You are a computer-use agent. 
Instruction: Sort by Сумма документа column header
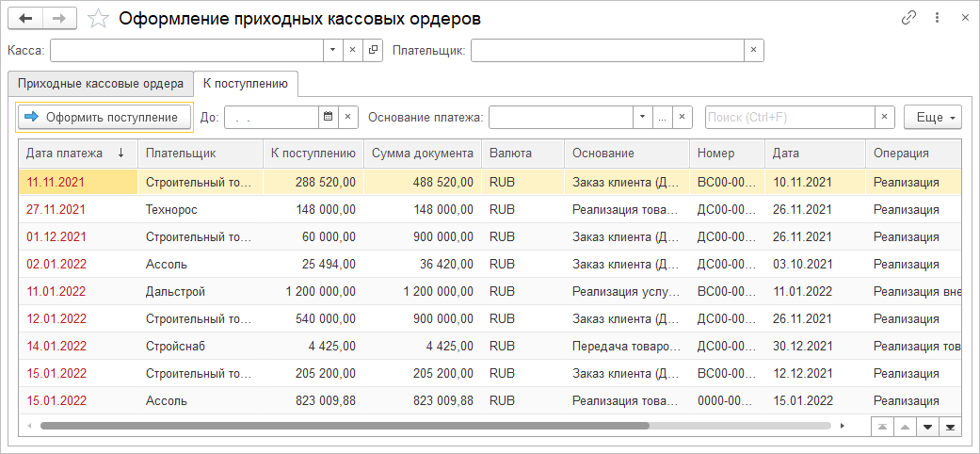tap(423, 154)
